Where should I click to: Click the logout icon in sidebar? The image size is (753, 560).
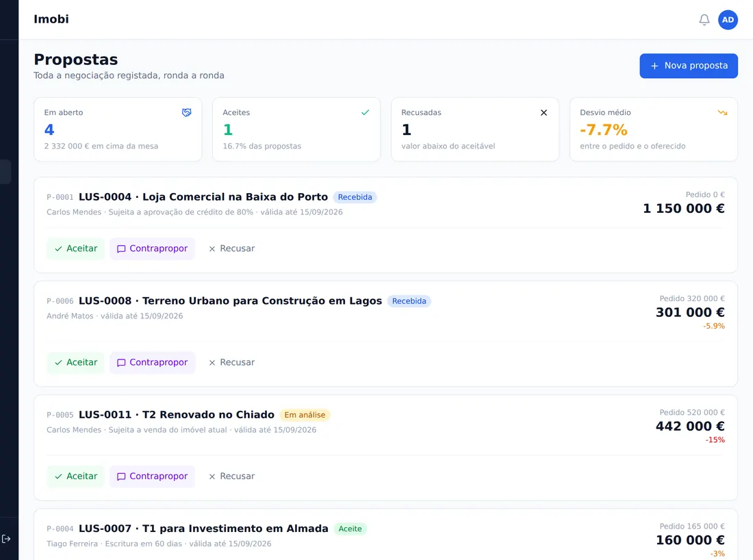(x=6, y=538)
